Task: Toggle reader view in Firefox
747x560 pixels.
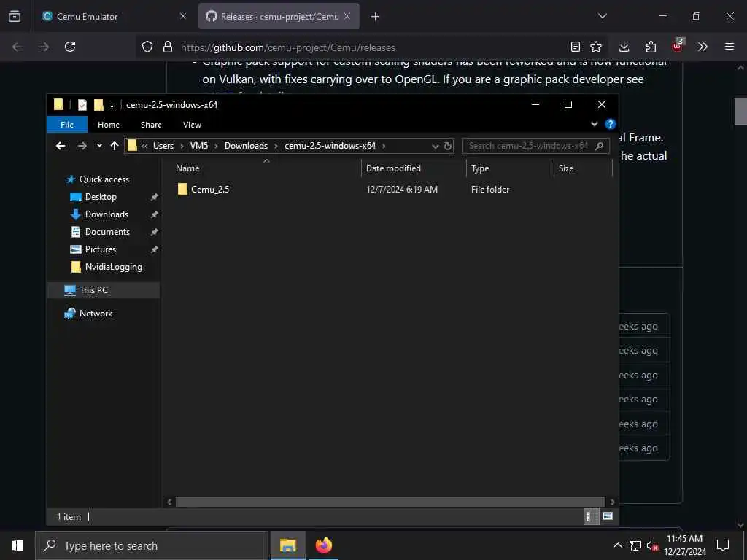Action: (x=576, y=47)
